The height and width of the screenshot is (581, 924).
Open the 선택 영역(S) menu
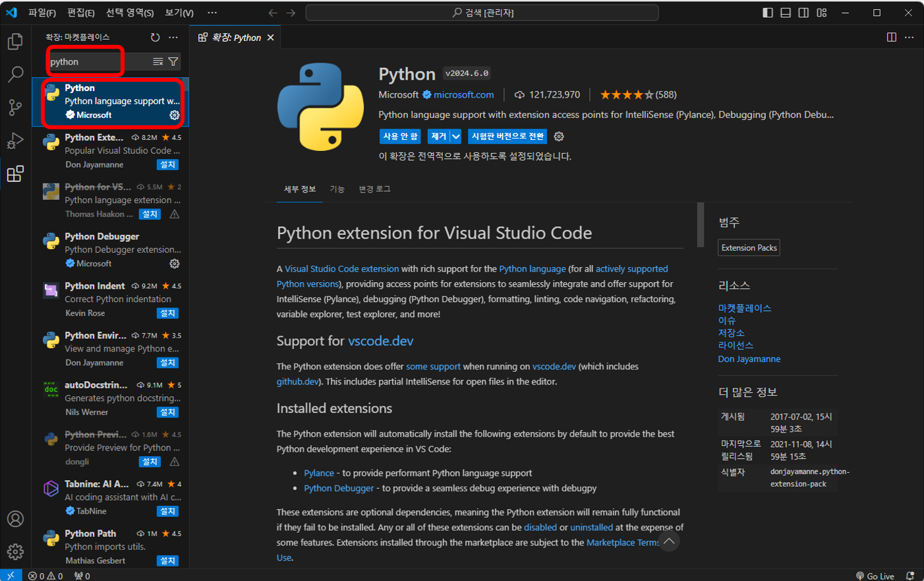(130, 13)
